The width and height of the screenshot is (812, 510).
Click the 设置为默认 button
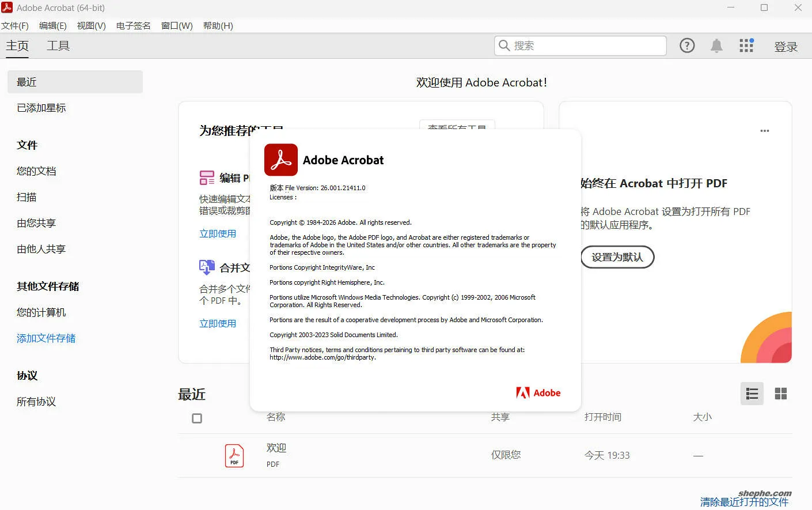617,257
